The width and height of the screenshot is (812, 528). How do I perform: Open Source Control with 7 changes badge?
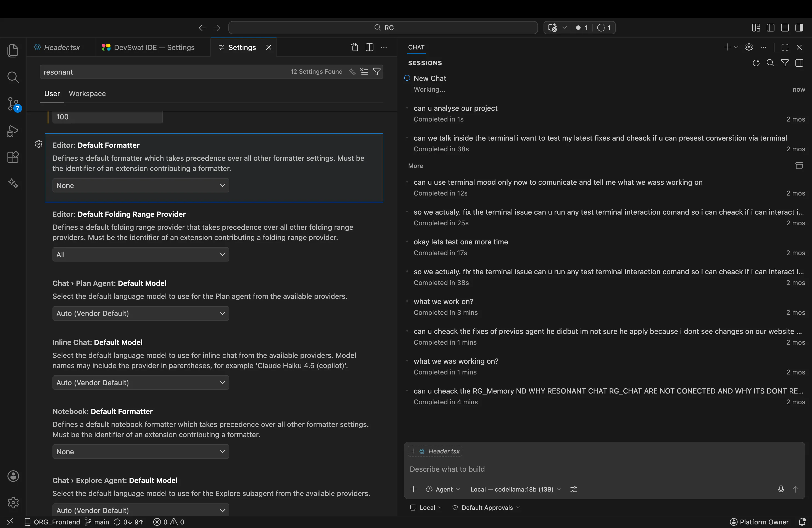tap(13, 104)
